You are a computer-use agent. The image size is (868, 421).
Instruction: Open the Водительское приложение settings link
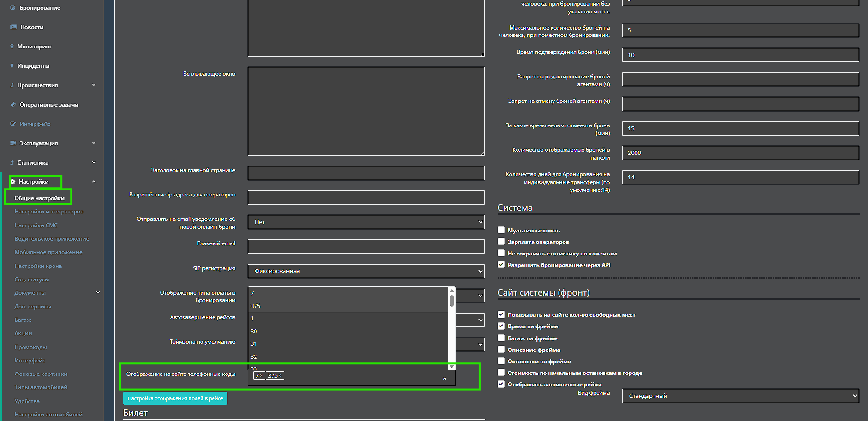[52, 239]
